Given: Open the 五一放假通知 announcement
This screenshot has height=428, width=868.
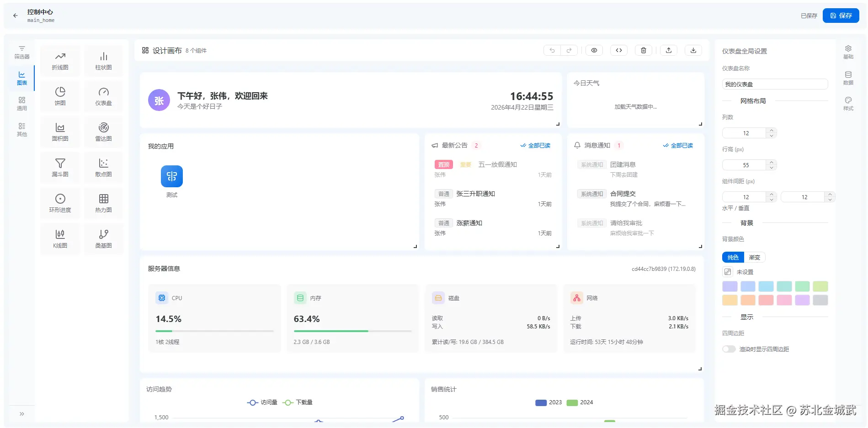Looking at the screenshot, I should [x=497, y=164].
